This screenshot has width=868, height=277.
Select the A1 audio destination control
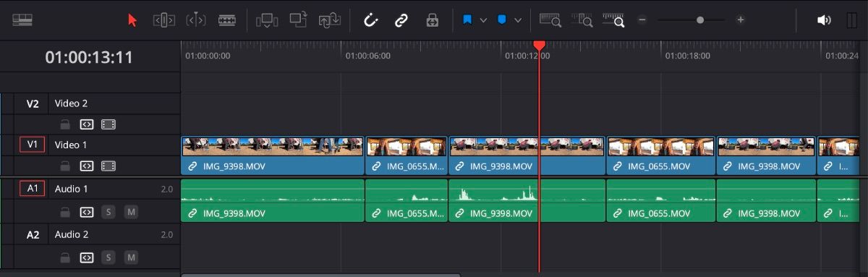[x=33, y=189]
